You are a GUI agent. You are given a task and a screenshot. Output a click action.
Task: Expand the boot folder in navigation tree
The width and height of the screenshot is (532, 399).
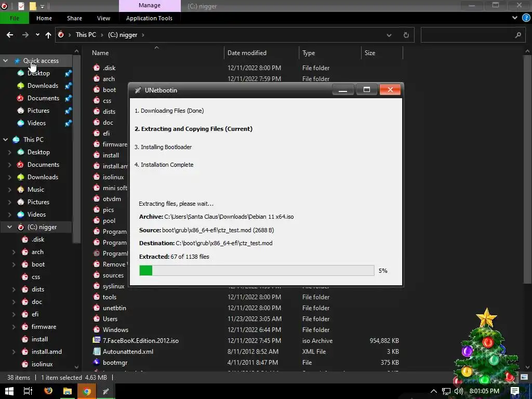click(14, 264)
